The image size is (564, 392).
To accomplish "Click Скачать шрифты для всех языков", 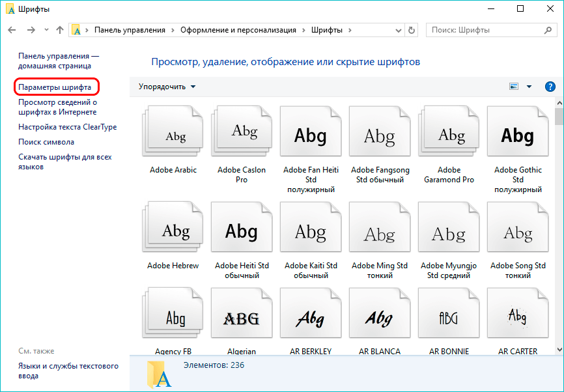I will click(65, 162).
